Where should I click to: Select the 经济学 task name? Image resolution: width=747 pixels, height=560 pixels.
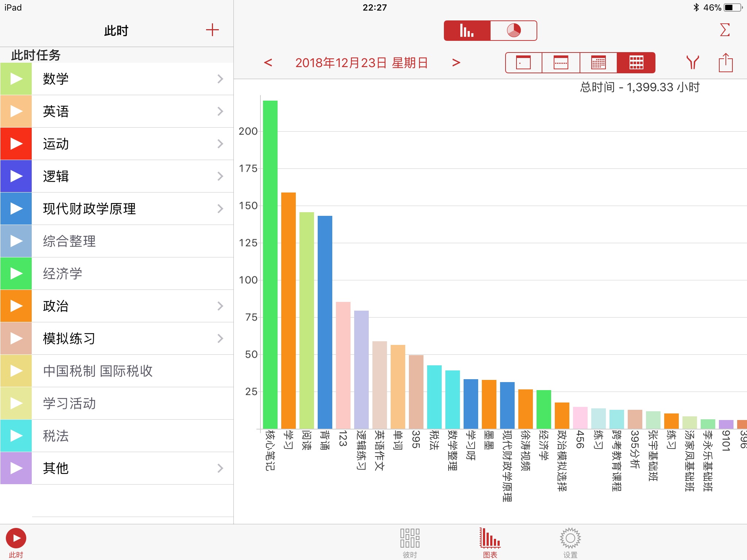pos(62,273)
